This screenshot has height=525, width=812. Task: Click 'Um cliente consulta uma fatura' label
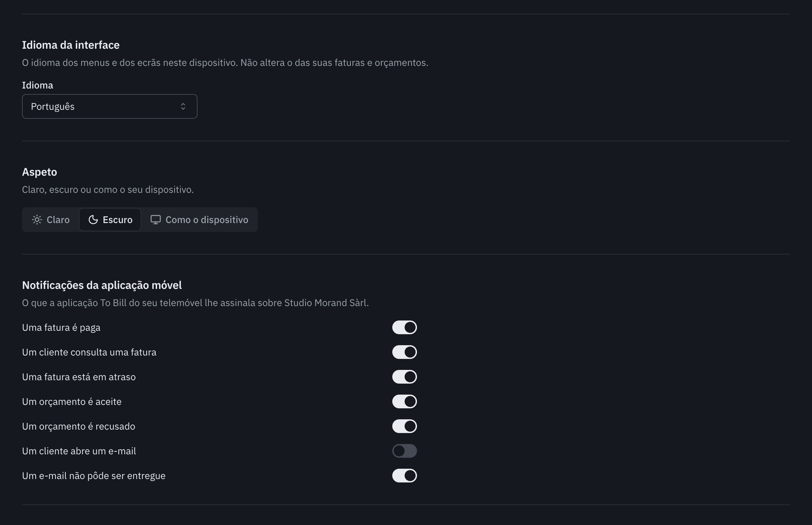[x=89, y=352]
